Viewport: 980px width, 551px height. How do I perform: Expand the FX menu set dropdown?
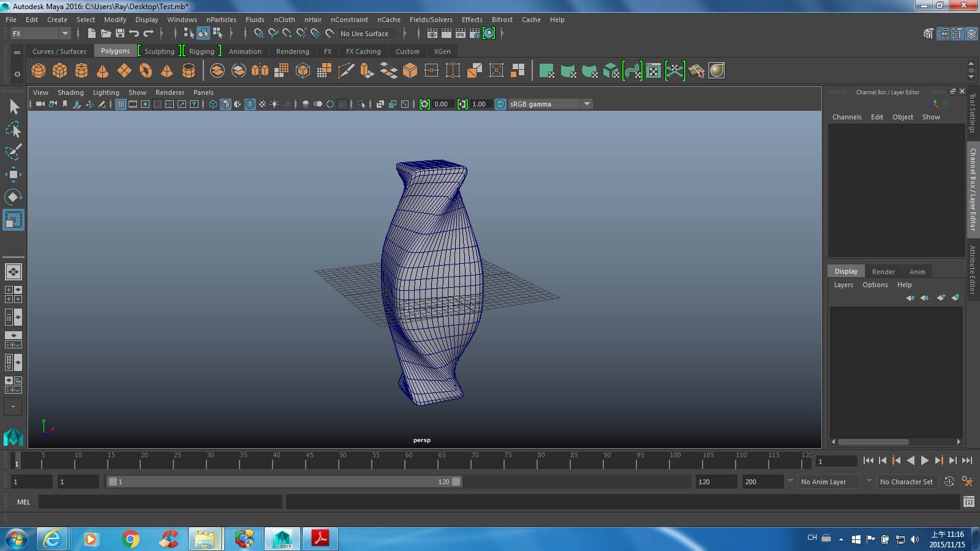click(x=64, y=33)
